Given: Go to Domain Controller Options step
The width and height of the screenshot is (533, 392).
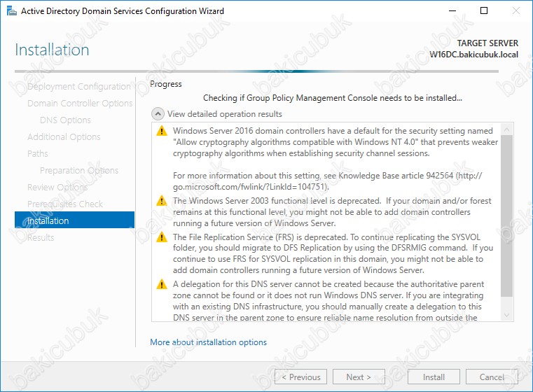Looking at the screenshot, I should coord(80,104).
